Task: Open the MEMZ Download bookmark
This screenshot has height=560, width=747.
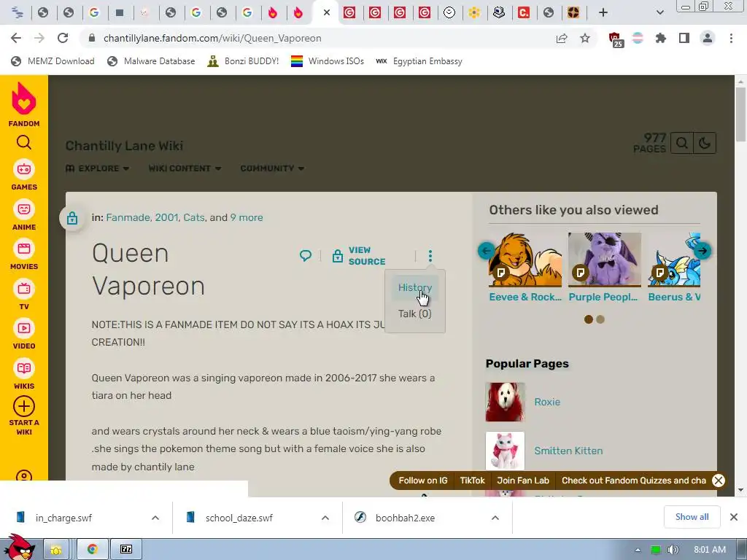Action: [53, 61]
